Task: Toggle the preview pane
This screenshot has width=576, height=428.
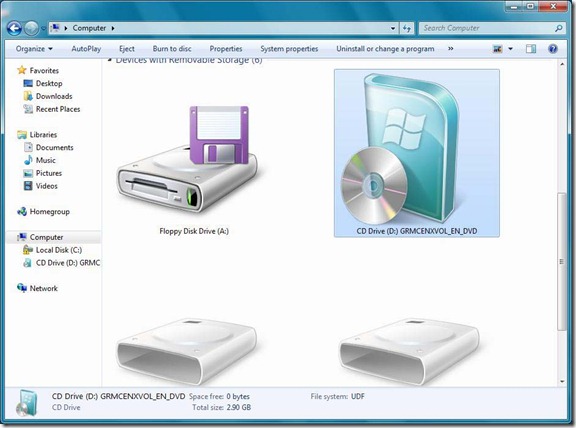Action: 531,48
